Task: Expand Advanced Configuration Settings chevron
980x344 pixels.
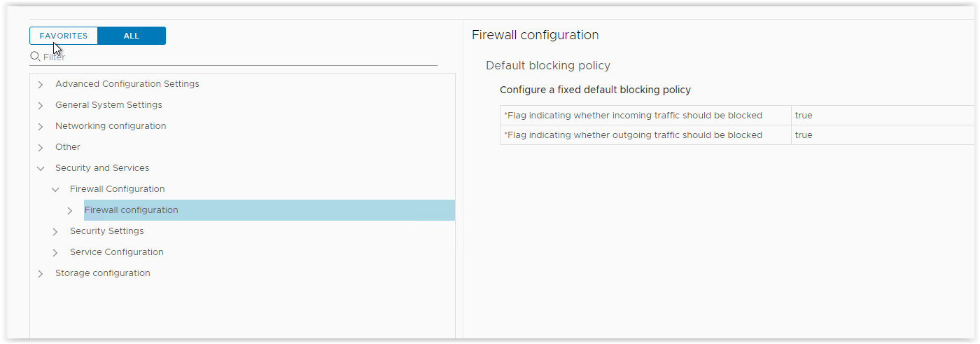Action: 41,84
